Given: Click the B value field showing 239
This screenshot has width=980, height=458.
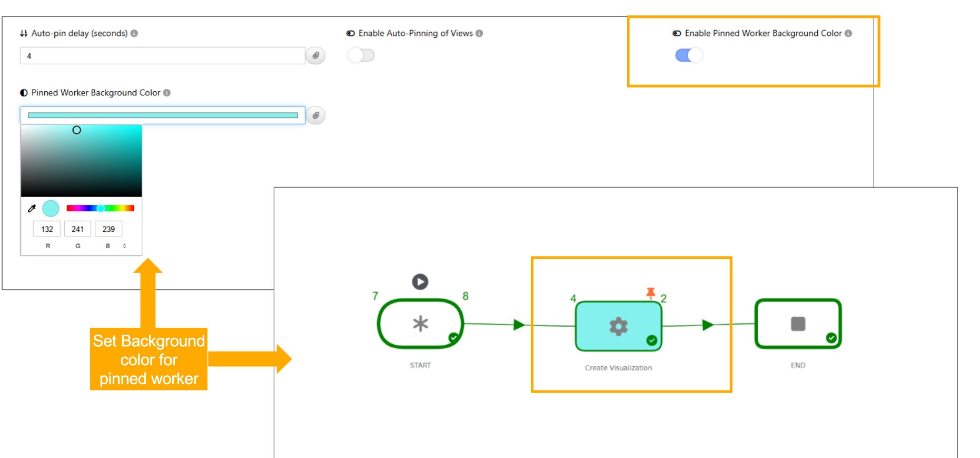Looking at the screenshot, I should pyautogui.click(x=108, y=229).
